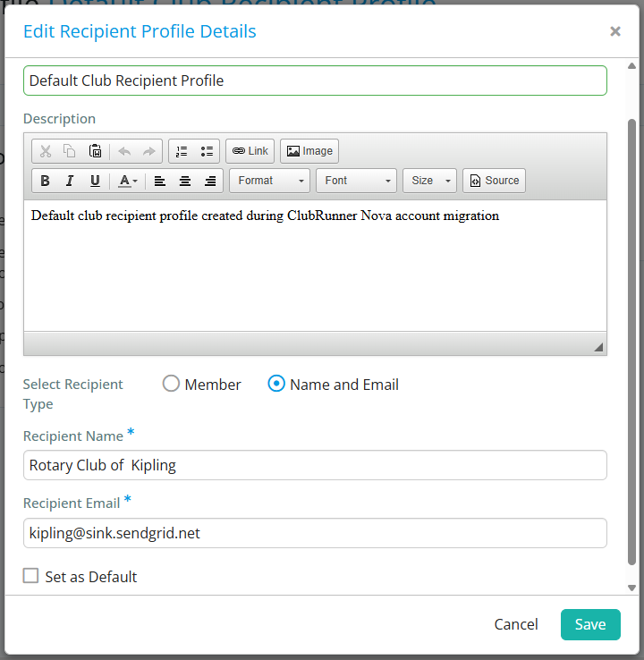Screen dimensions: 644x660
Task: Click the Link button in toolbar
Action: 250,151
